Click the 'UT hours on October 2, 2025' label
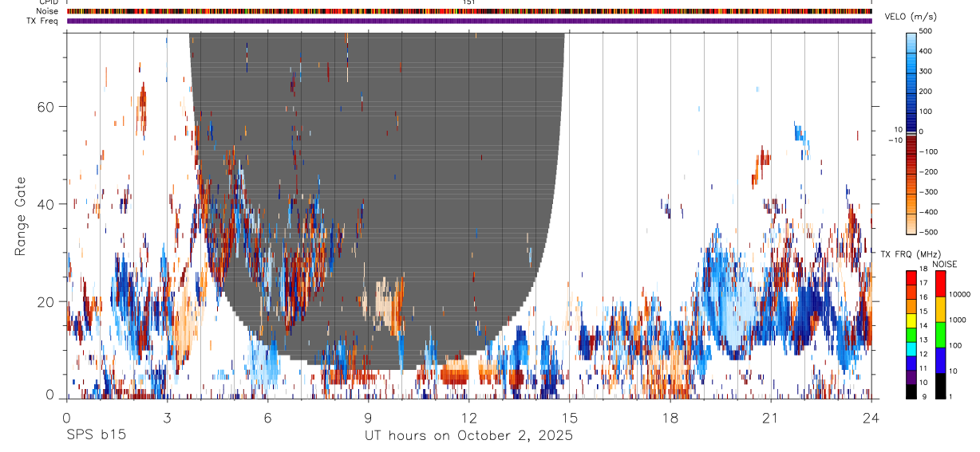 coord(468,436)
